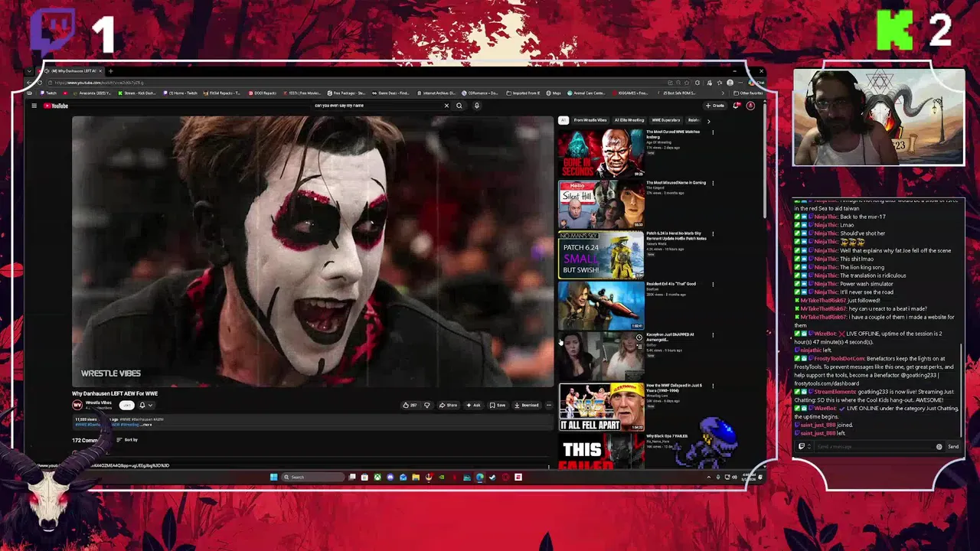Open options for Resident Evil 4 video

point(713,285)
